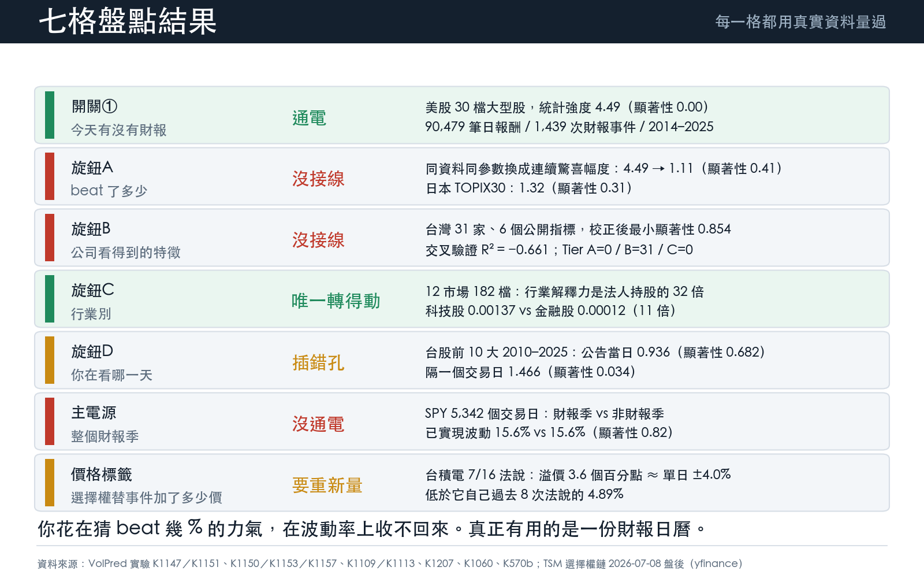
Task: Select the row label 價格標籤
Action: [102, 474]
